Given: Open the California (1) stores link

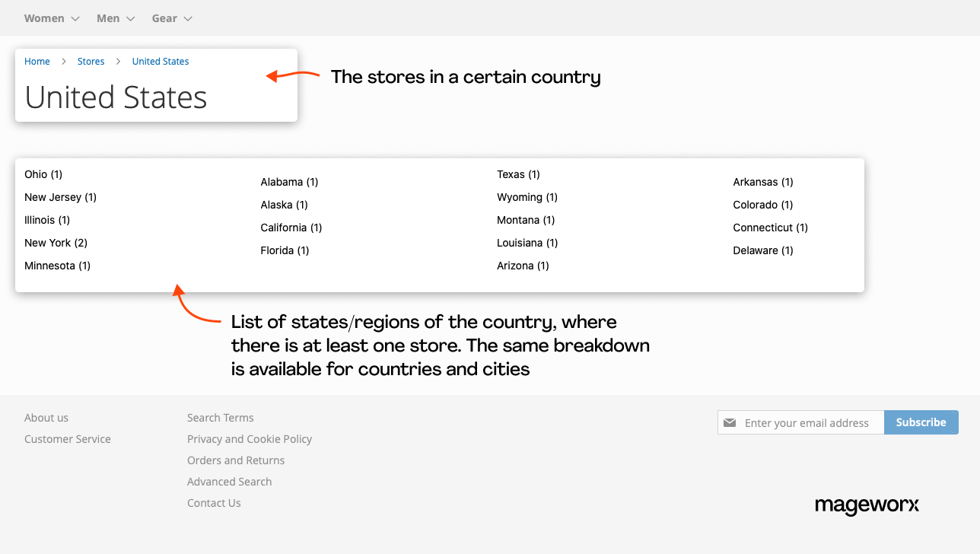Looking at the screenshot, I should click(291, 228).
